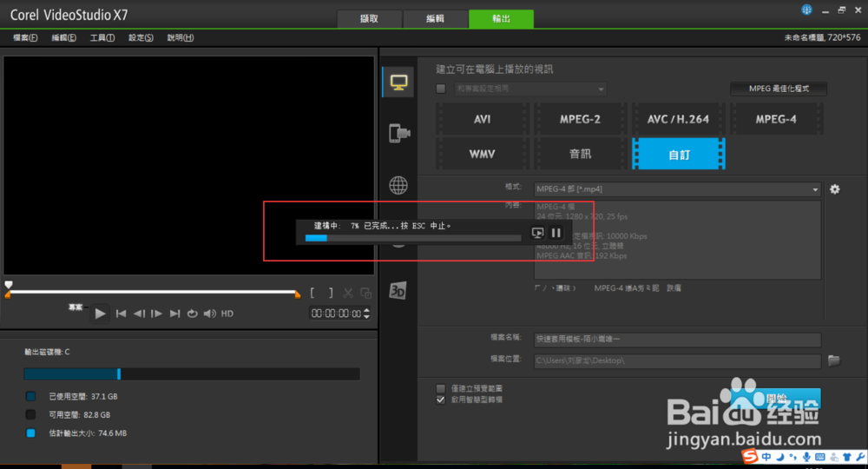The image size is (868, 469).
Task: Choose the WMV format button
Action: 482,154
